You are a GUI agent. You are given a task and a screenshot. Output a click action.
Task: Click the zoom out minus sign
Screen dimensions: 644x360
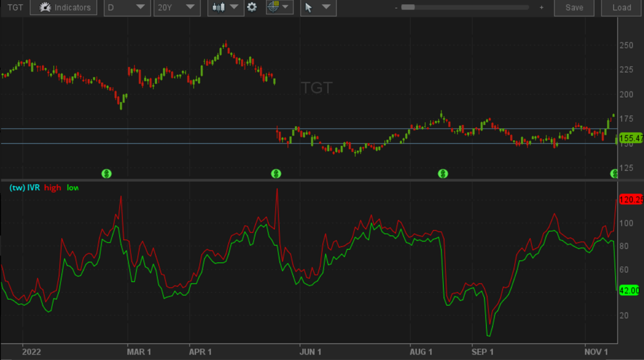pyautogui.click(x=396, y=8)
